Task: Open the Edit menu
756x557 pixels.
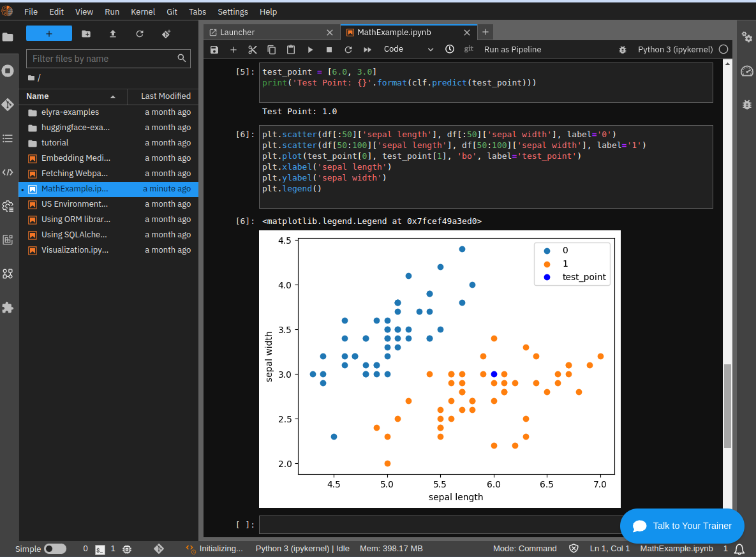Action: [56, 11]
